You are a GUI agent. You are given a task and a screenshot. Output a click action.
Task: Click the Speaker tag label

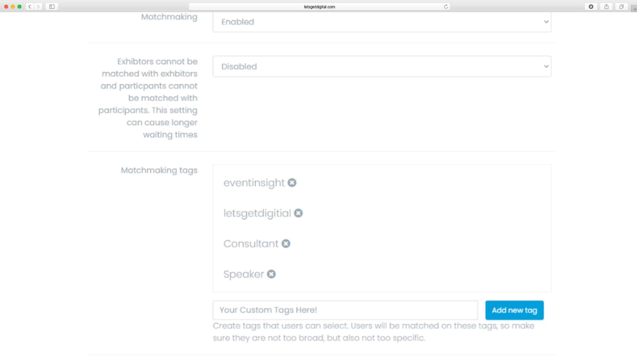pos(244,274)
